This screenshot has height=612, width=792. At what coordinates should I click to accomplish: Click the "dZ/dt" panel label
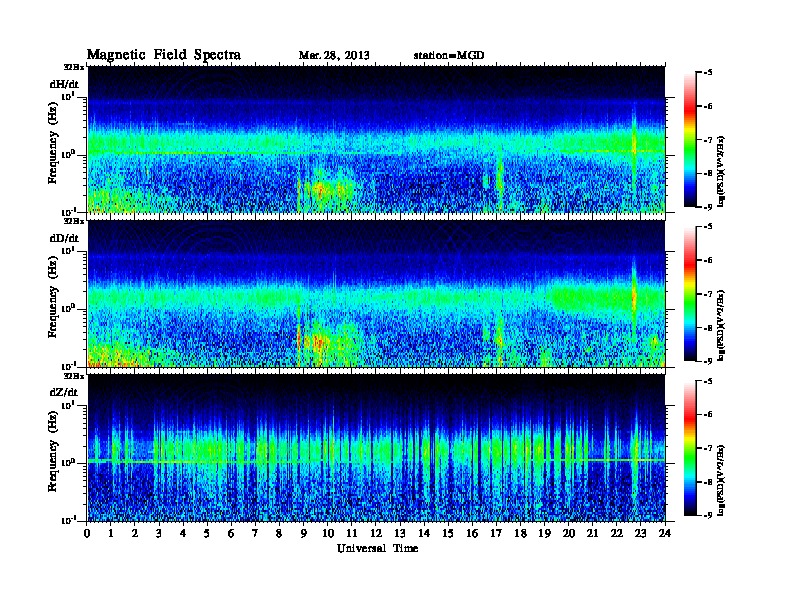coord(64,392)
